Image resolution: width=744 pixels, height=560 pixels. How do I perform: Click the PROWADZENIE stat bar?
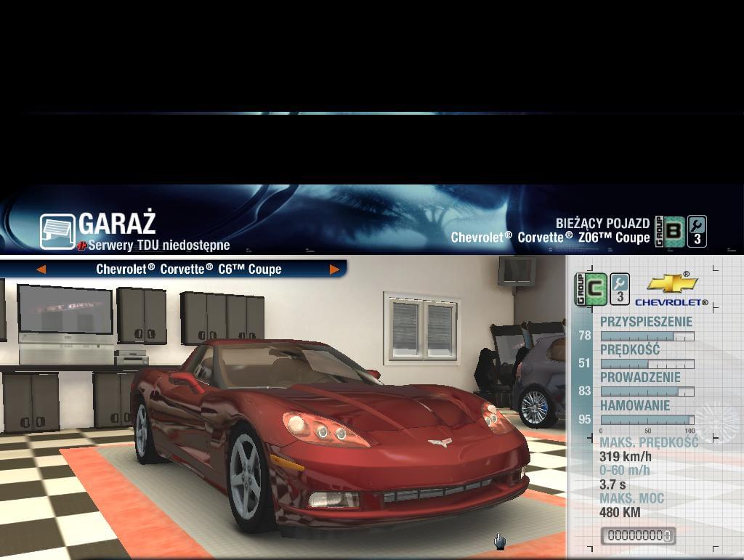click(647, 392)
